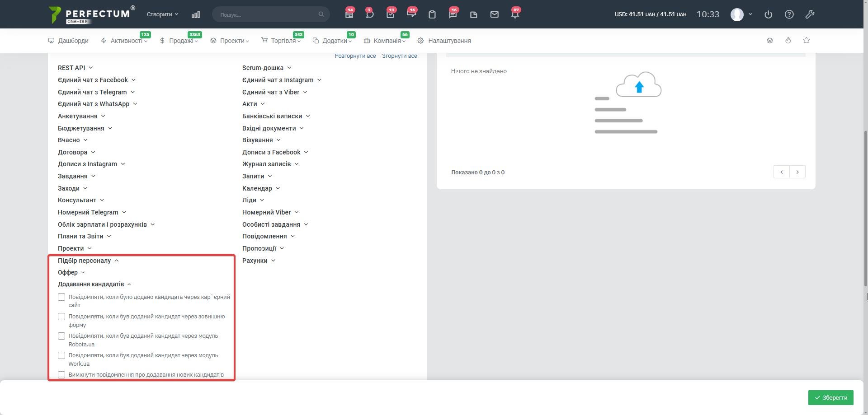Viewport: 868px width, 415px height.
Task: Toggle notify candidate added via career site
Action: [61, 297]
